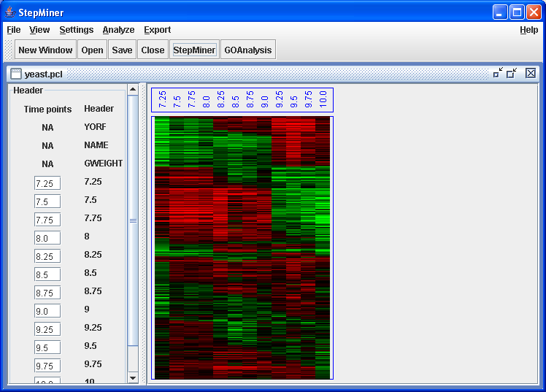This screenshot has width=546, height=392.
Task: Click the Save toolbar button
Action: pos(122,50)
